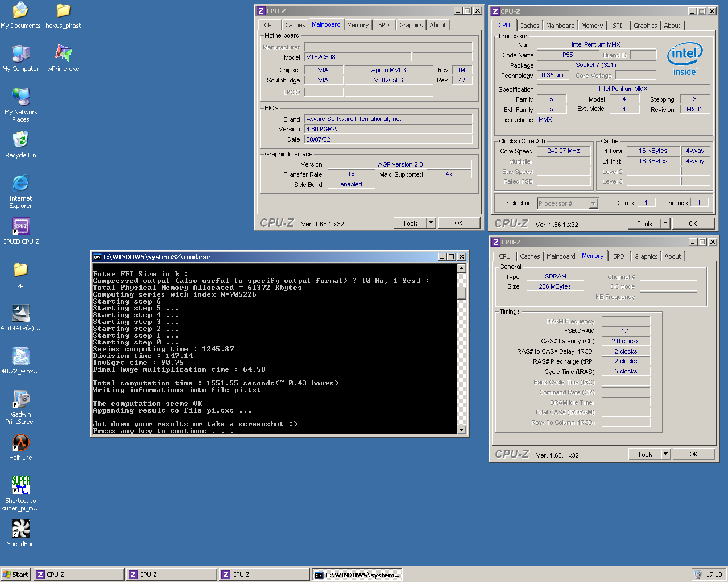Expand Tools dropdown arrow in Memory window
The image size is (728, 582).
coord(665,455)
